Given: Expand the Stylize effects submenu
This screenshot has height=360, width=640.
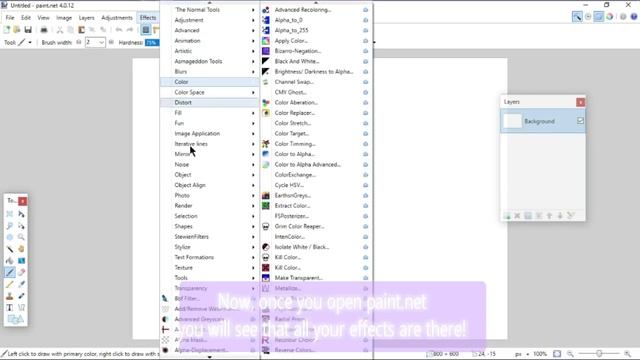Looking at the screenshot, I should click(x=209, y=247).
